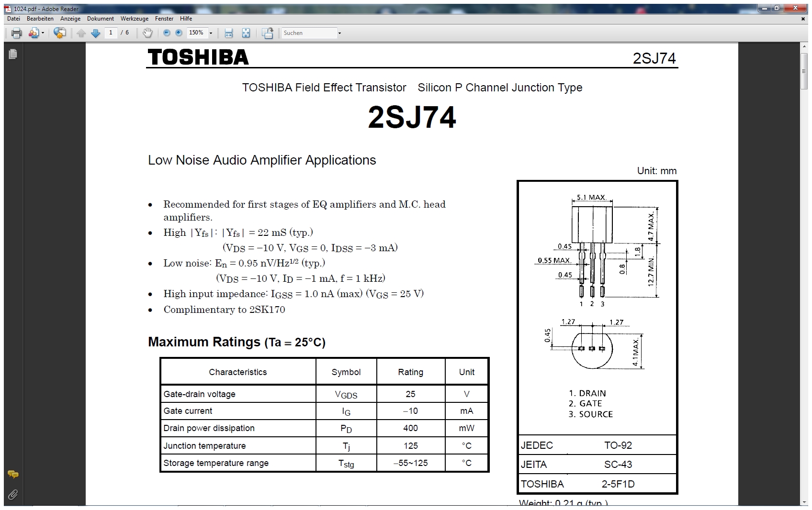Click the Suchen search field
The image size is (812, 510).
pyautogui.click(x=309, y=33)
